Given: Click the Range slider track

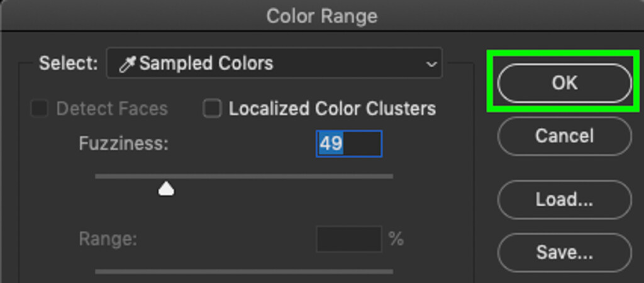Looking at the screenshot, I should tap(244, 272).
